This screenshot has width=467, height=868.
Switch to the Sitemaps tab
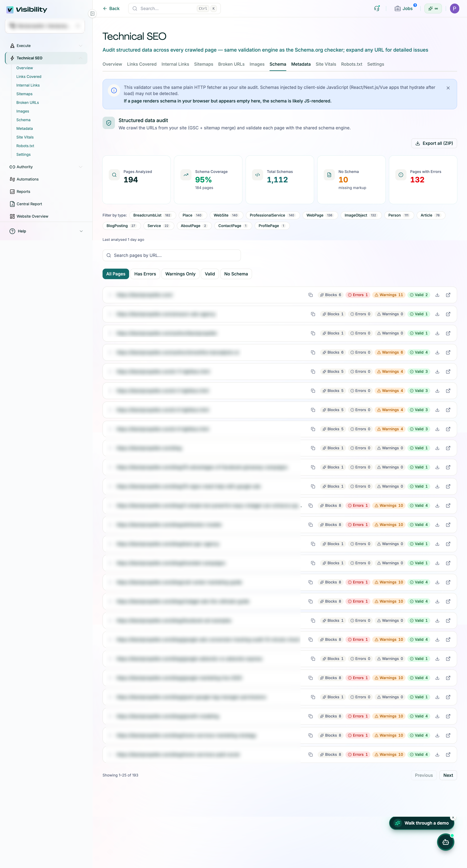203,64
